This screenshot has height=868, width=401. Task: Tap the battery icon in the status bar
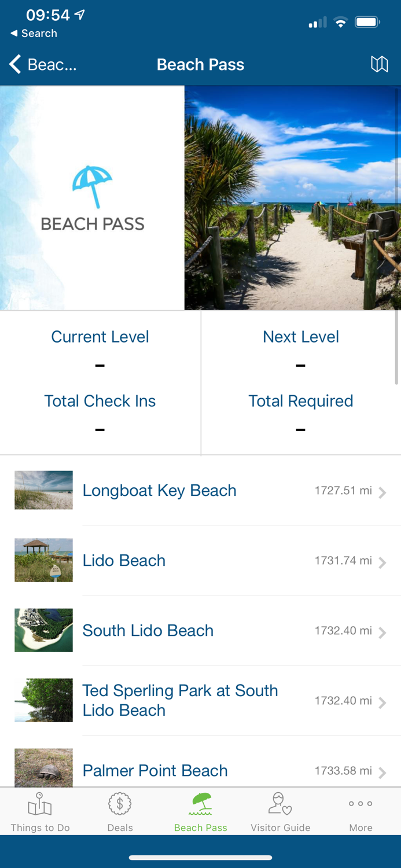pos(368,21)
